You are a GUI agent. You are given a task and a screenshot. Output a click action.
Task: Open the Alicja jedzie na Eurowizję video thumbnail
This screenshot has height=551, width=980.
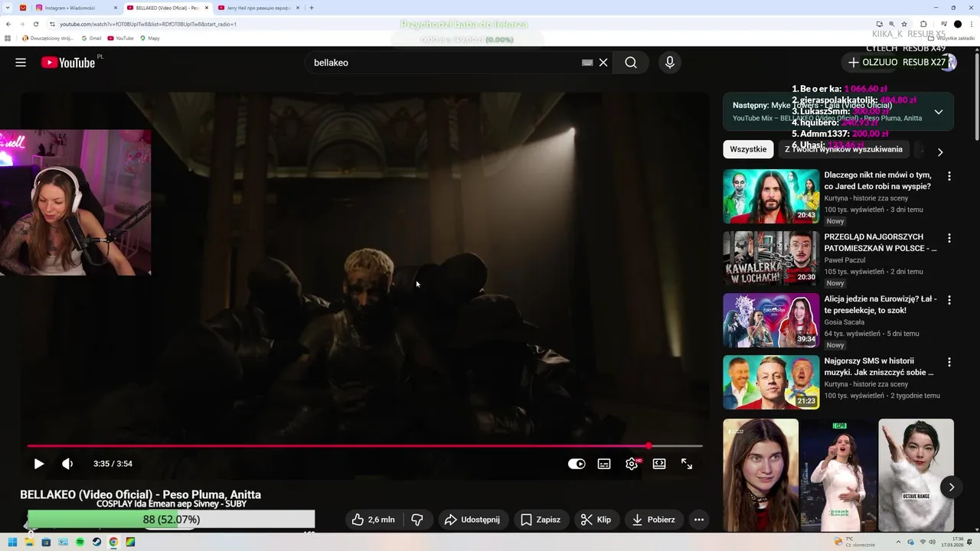(x=771, y=320)
